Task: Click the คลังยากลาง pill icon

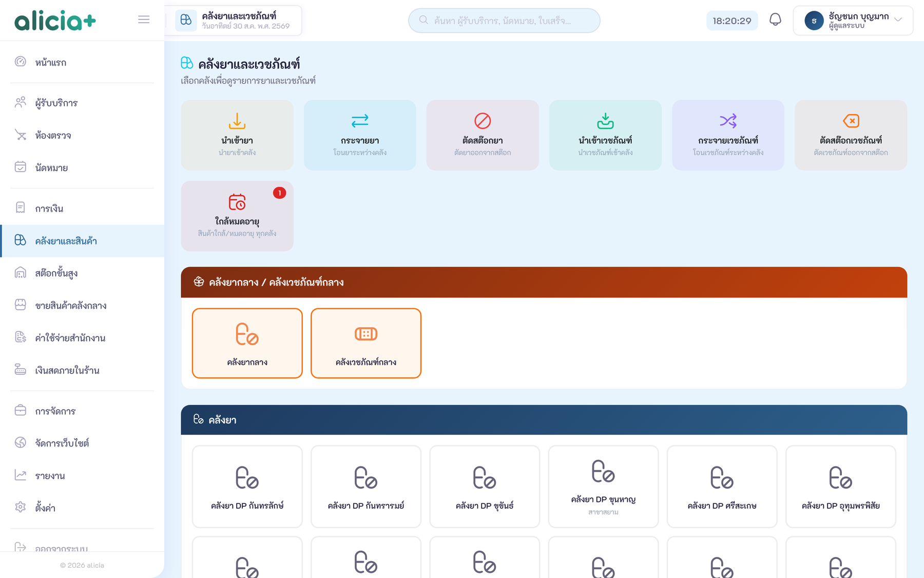Action: (x=247, y=334)
